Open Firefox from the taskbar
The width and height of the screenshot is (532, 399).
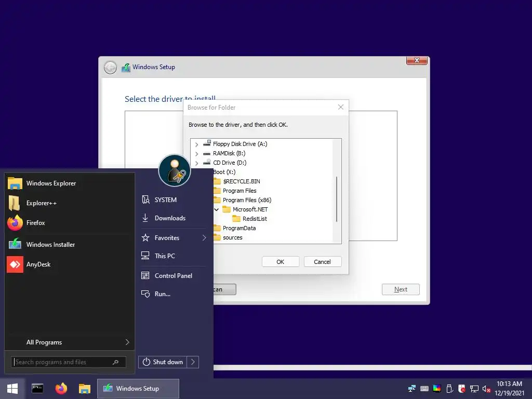(x=61, y=389)
